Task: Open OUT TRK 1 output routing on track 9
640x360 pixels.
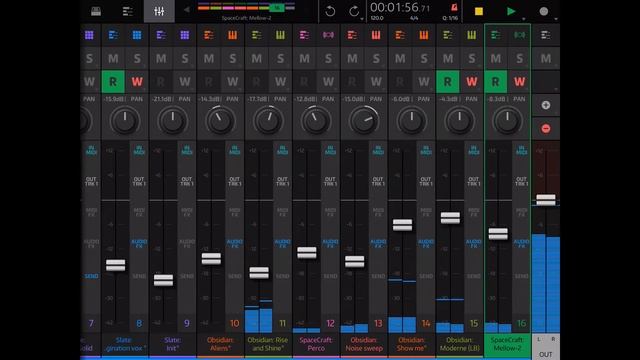Action: 187,181
